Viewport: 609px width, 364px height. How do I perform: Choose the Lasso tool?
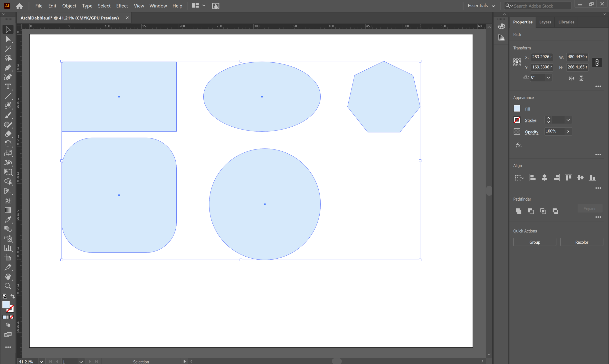tap(8, 58)
